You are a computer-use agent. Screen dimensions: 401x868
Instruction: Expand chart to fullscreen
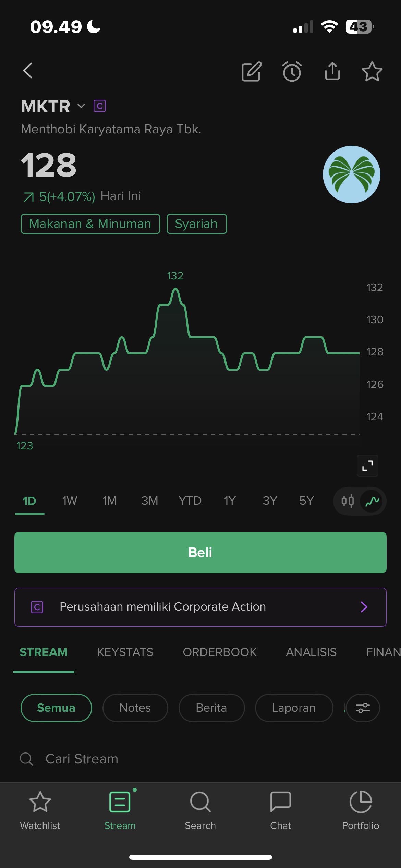tap(367, 466)
